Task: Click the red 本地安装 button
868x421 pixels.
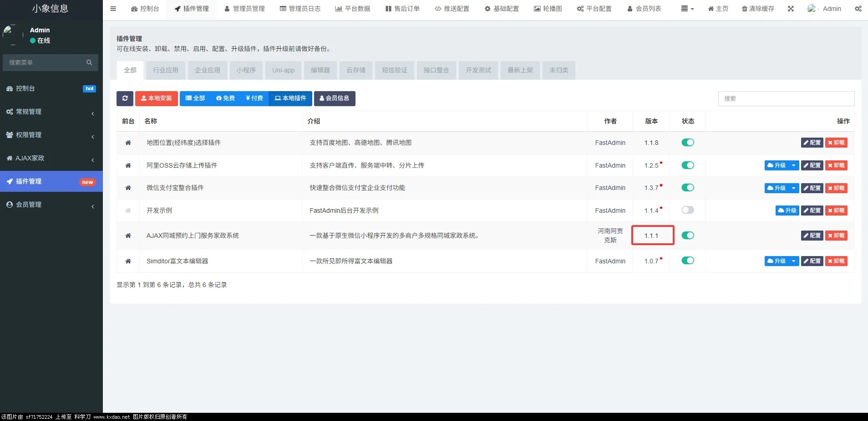Action: (156, 98)
